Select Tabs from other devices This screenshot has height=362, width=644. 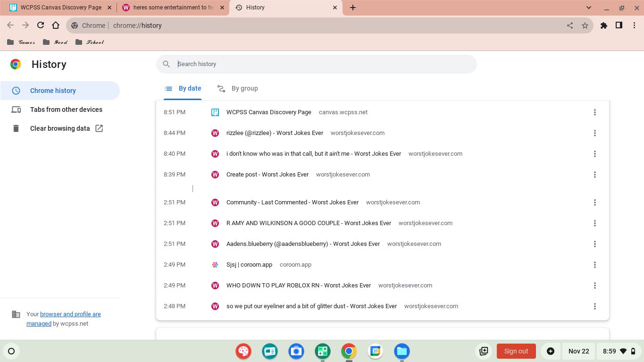(x=66, y=109)
